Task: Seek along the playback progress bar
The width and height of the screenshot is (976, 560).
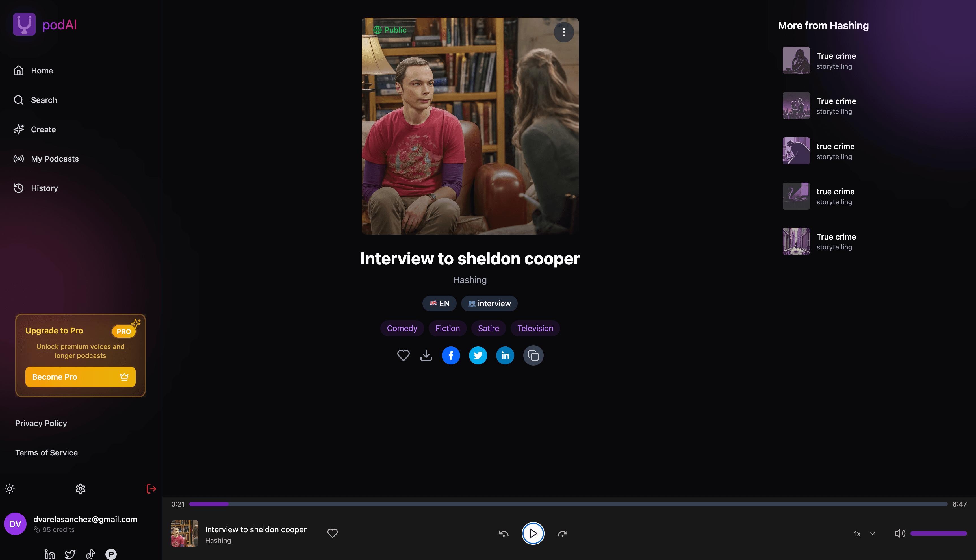Action: pyautogui.click(x=568, y=504)
